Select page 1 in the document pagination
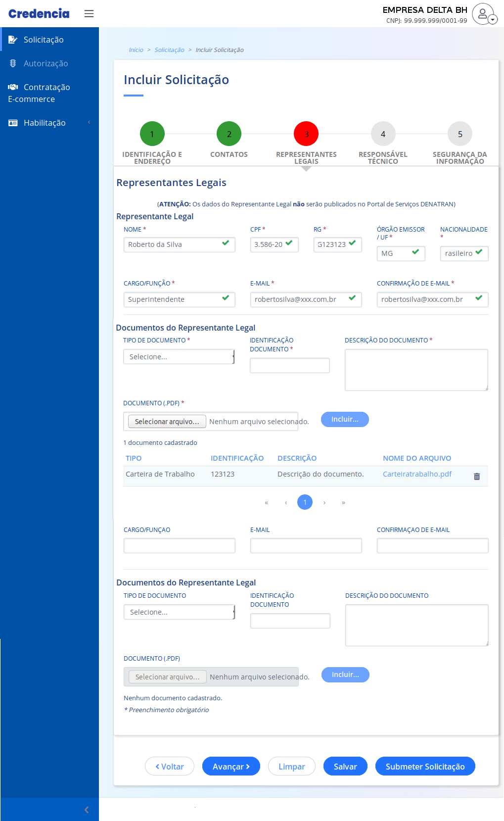 [x=305, y=502]
